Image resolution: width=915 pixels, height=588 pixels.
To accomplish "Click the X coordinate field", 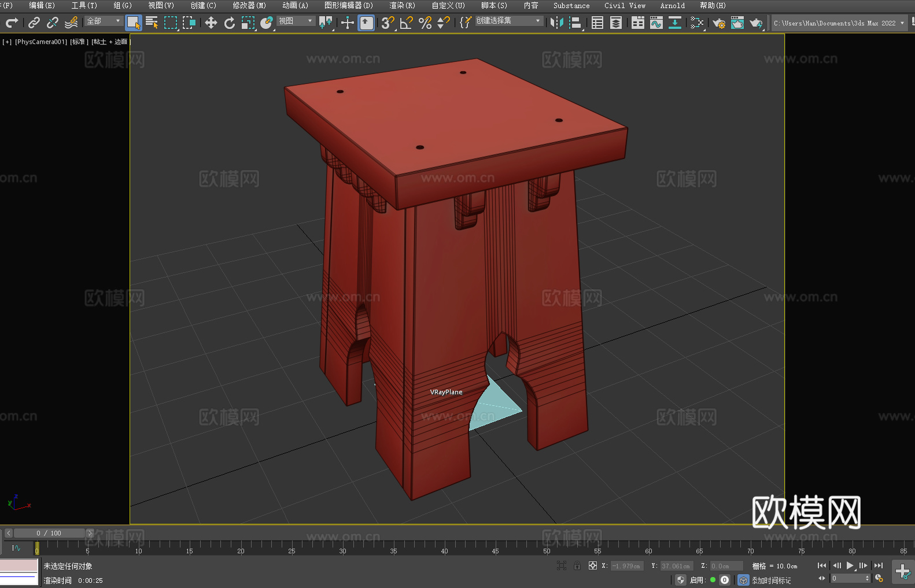I will [628, 566].
